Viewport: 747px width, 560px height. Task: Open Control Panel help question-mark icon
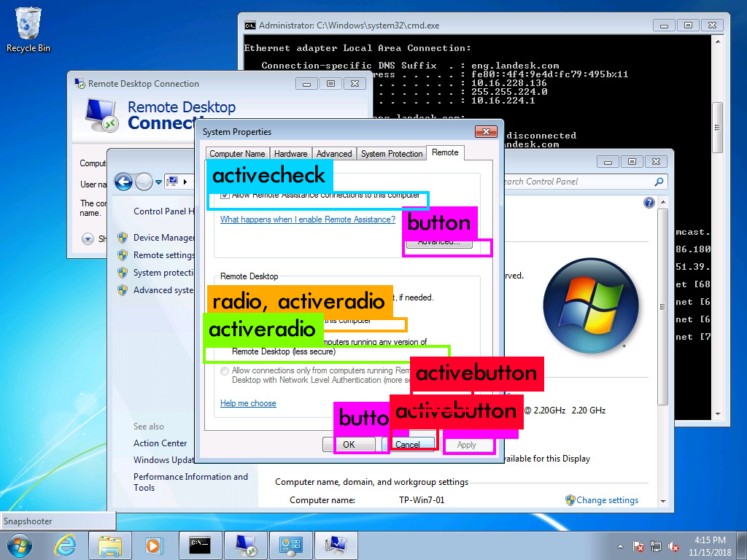(x=649, y=203)
